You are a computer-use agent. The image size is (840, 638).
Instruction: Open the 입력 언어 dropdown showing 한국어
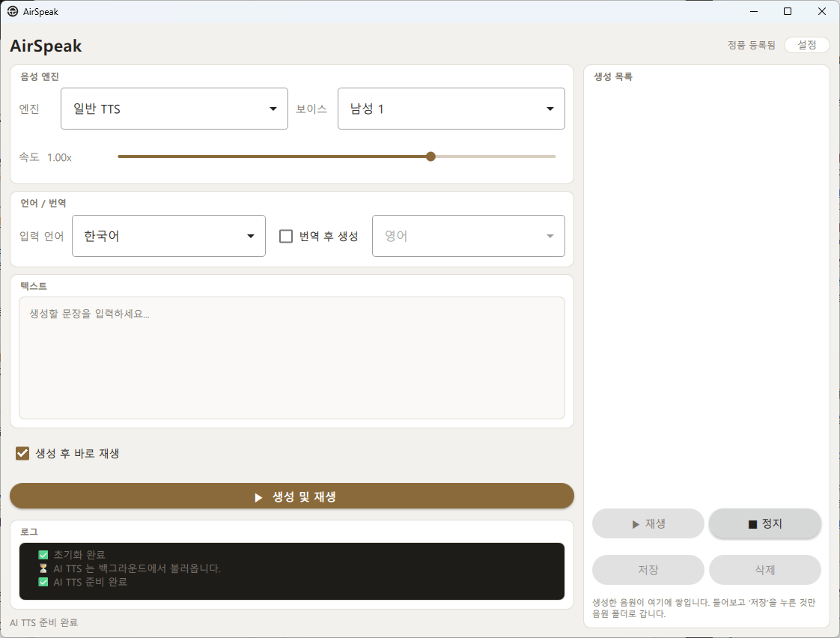168,236
